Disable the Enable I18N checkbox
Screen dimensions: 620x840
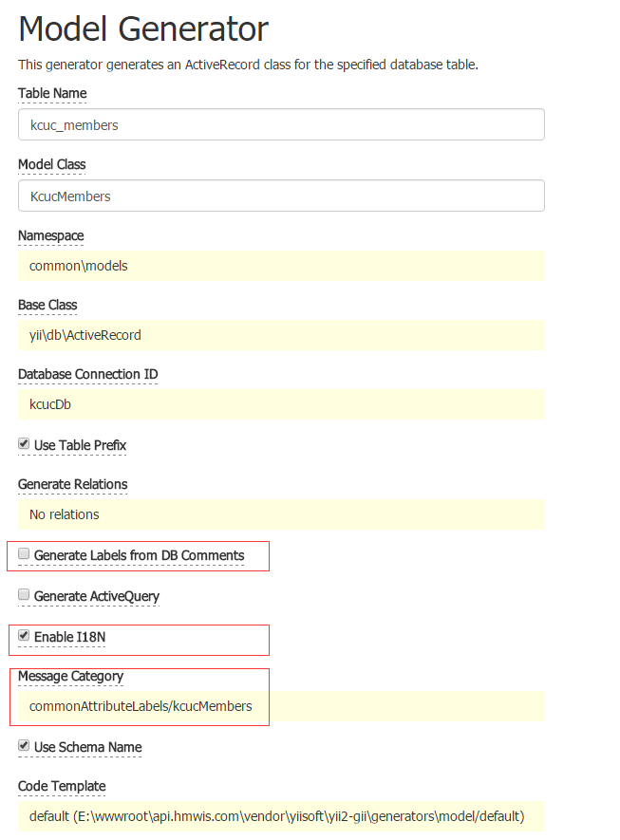coord(24,634)
